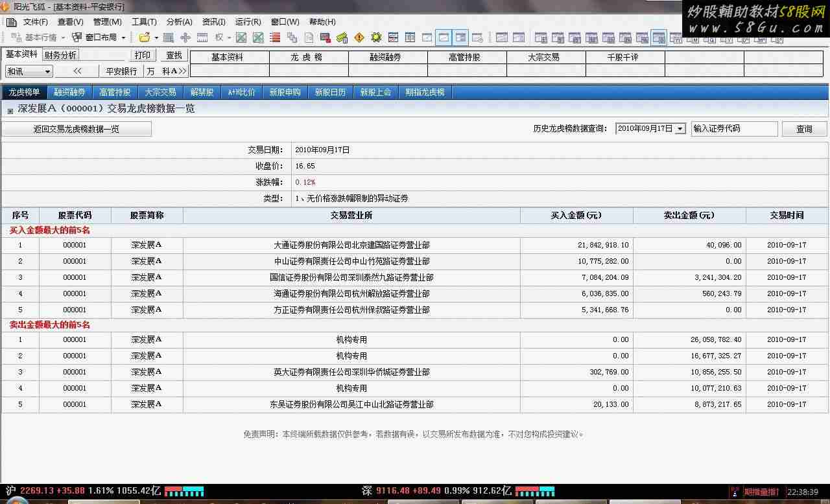Click the 查询 query button

pos(804,129)
